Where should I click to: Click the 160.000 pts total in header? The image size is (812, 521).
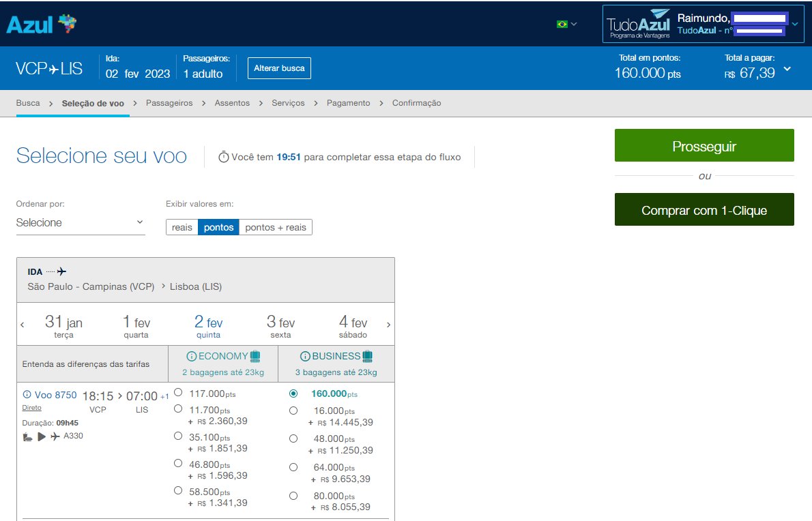(648, 74)
